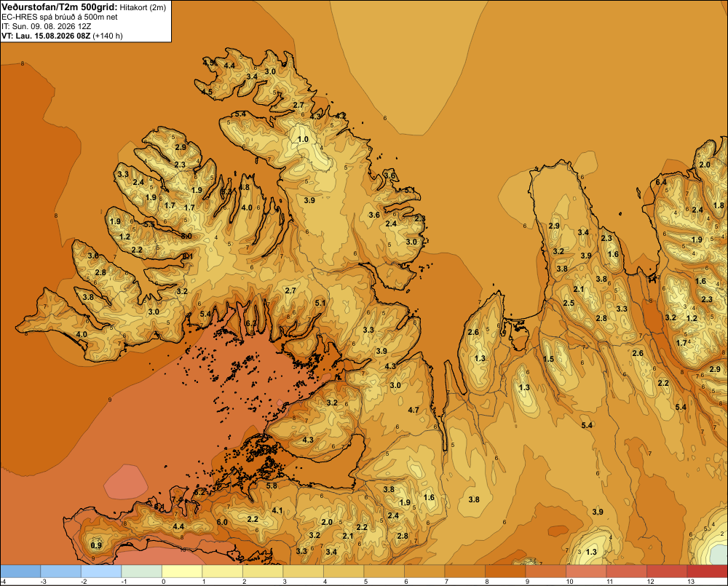Click the temperature value "4.8" on the map
This screenshot has width=728, height=586.
244,188
